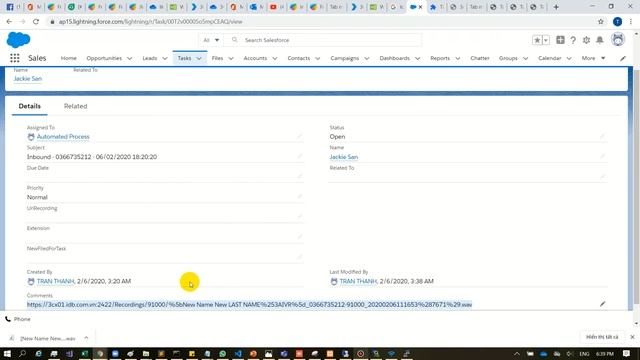Expand the Files tab chevron

coord(231,58)
